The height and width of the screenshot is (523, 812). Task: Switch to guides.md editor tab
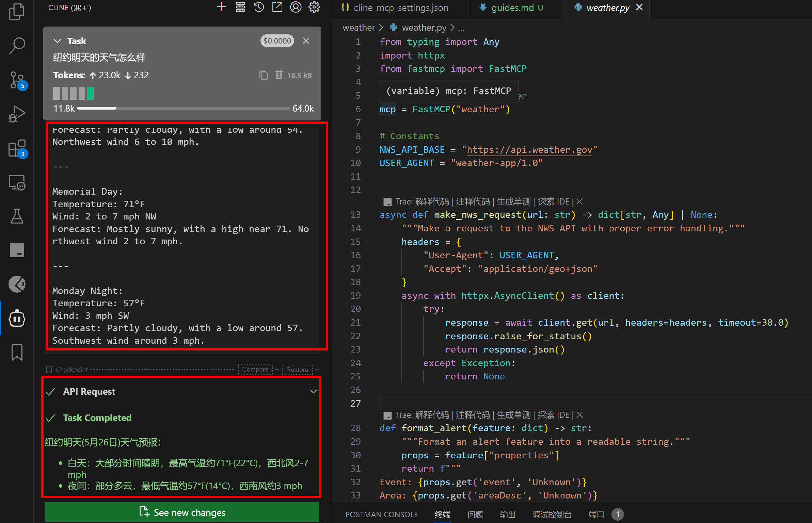pyautogui.click(x=512, y=8)
